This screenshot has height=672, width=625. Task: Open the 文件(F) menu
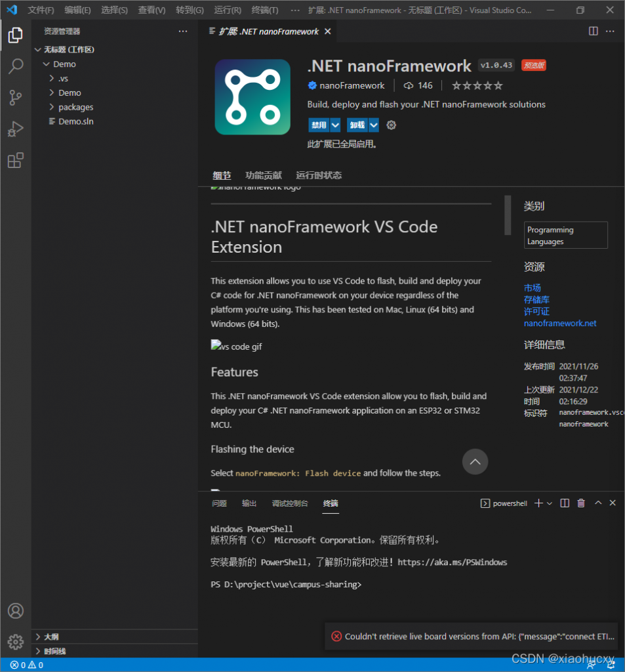(41, 10)
